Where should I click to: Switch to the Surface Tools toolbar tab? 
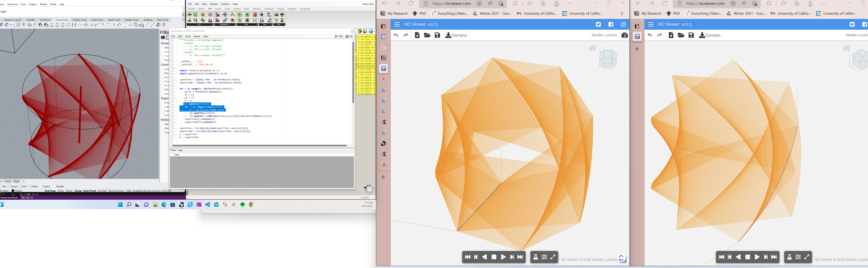pyautogui.click(x=80, y=20)
